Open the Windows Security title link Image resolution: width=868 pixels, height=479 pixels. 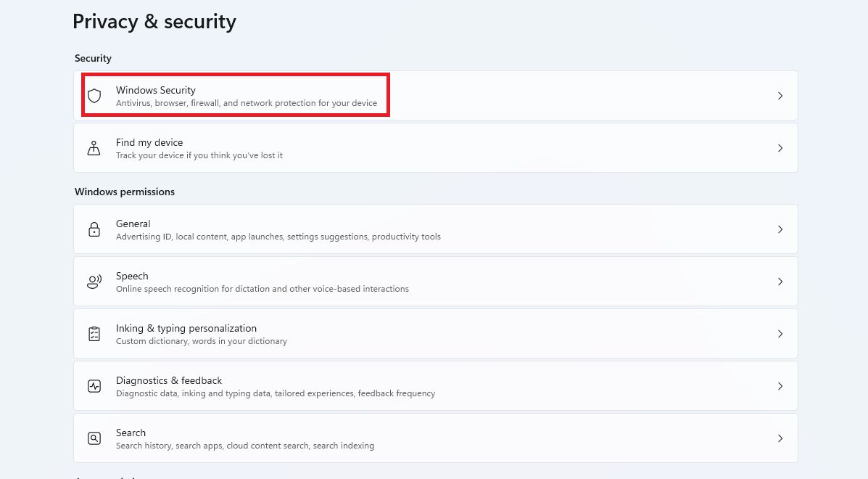click(156, 90)
